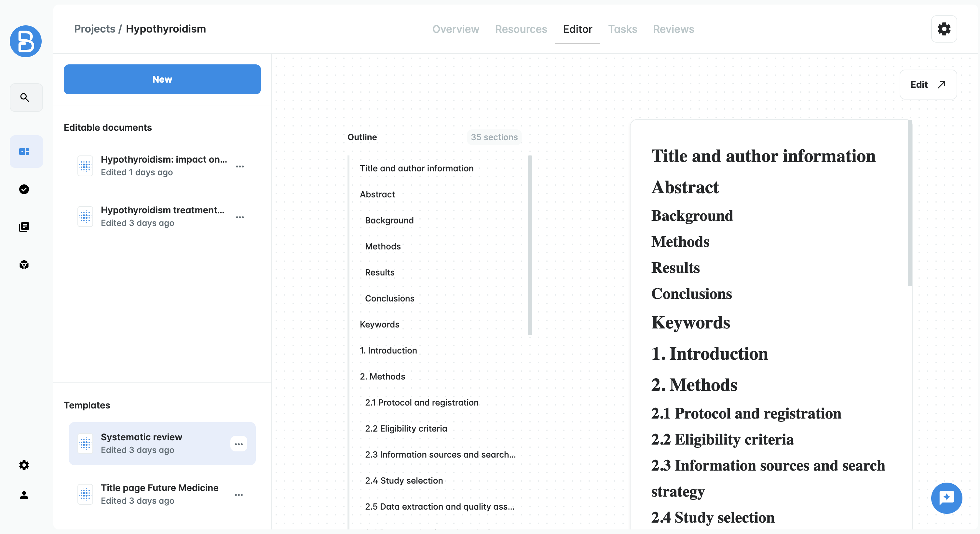
Task: Go to Projects breadcrumb link
Action: [94, 29]
